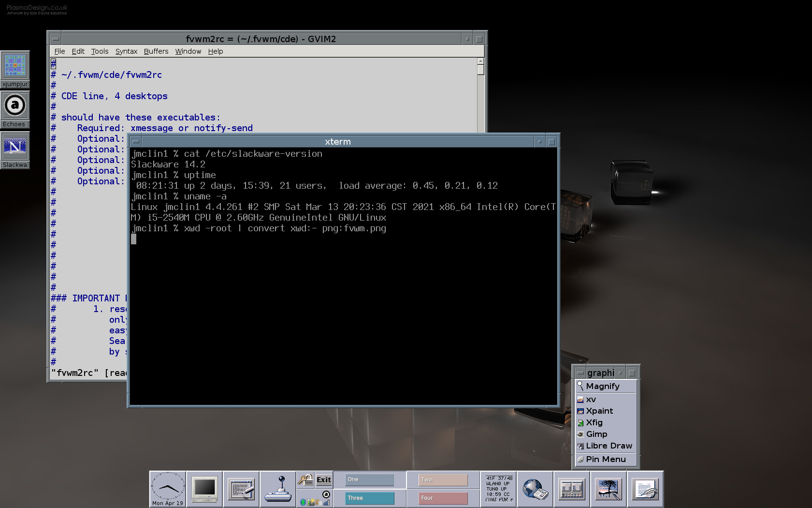Viewport: 812px width, 508px height.
Task: Click the xterm block cursor
Action: 133,239
